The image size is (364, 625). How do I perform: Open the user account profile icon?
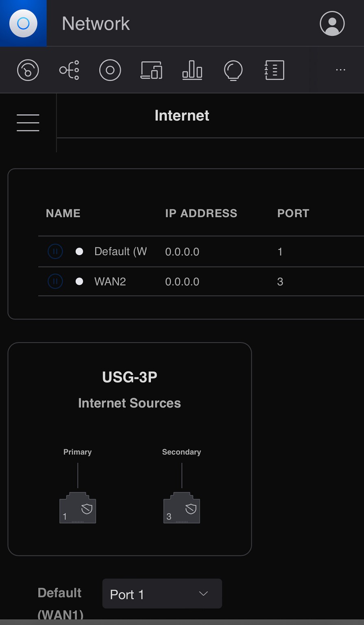332,24
